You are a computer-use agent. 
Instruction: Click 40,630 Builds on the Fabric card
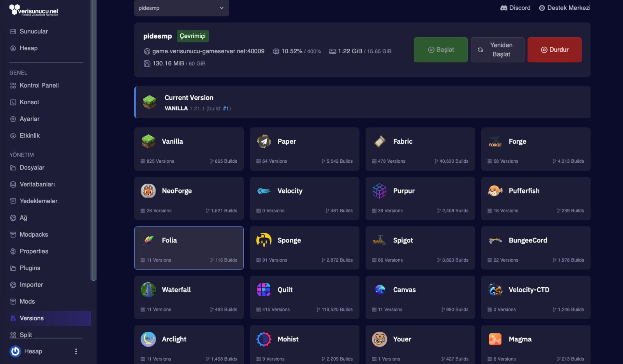click(x=451, y=161)
